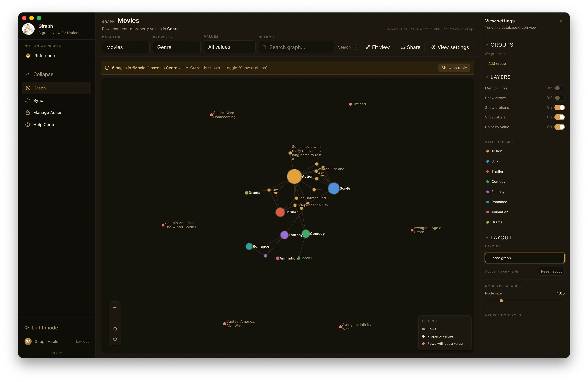Click the Reference workspace emoji icon
This screenshot has width=588, height=382.
pos(28,55)
